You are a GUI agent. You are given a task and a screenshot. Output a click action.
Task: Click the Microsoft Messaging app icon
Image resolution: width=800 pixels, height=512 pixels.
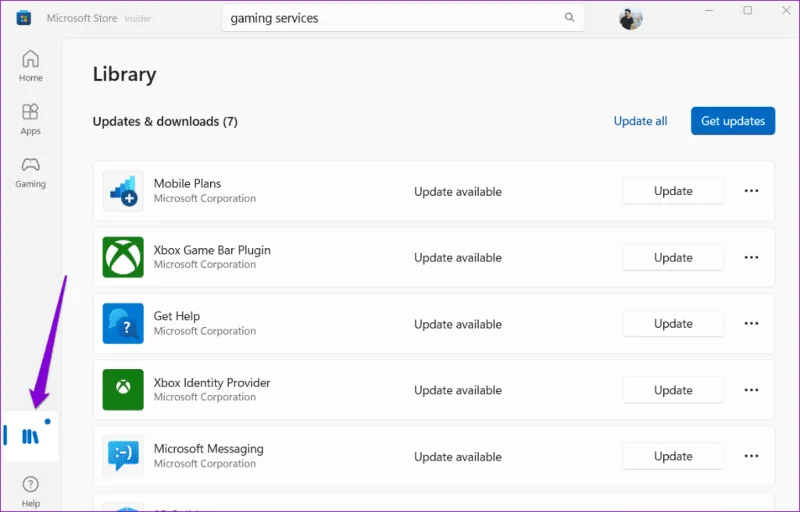click(123, 456)
